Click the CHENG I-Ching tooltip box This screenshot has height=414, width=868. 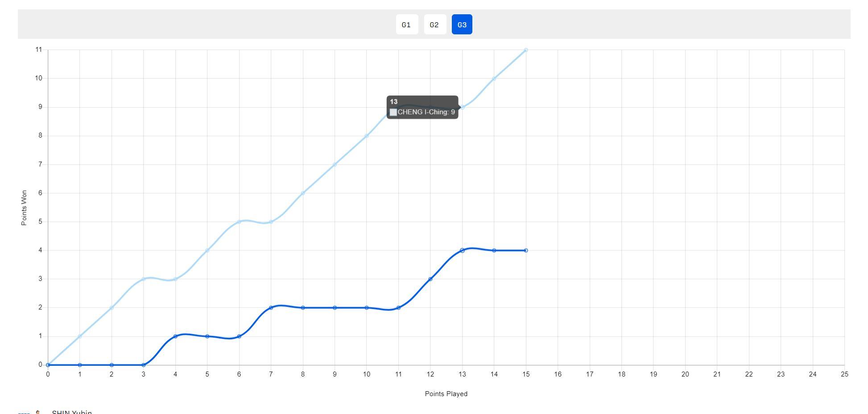point(422,107)
